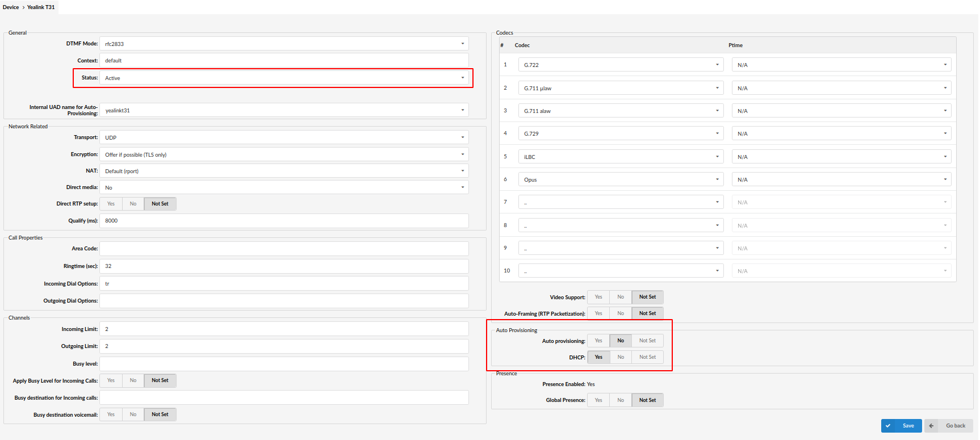The image size is (980, 440).
Task: Open codec 2 G.711 µlaw dropdown
Action: tap(621, 88)
